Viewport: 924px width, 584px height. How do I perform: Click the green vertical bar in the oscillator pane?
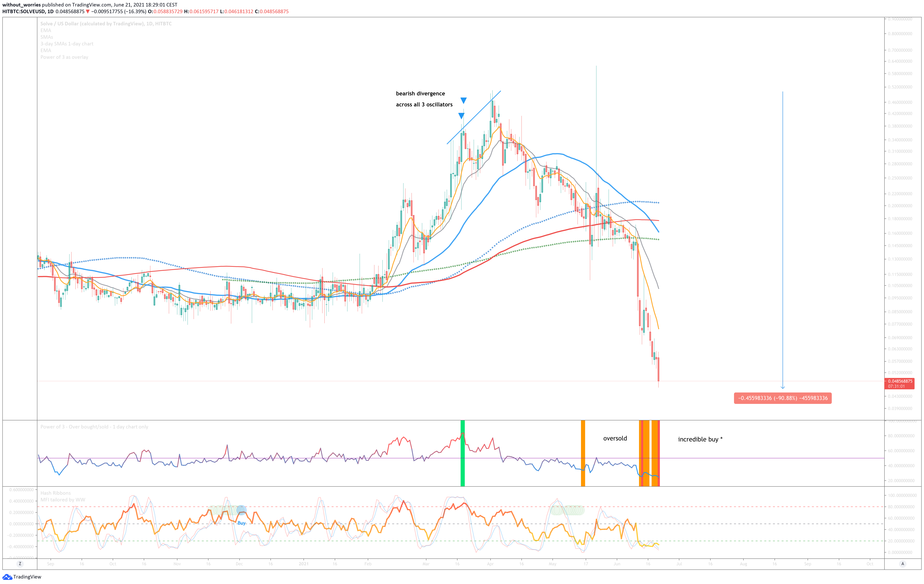coord(462,453)
